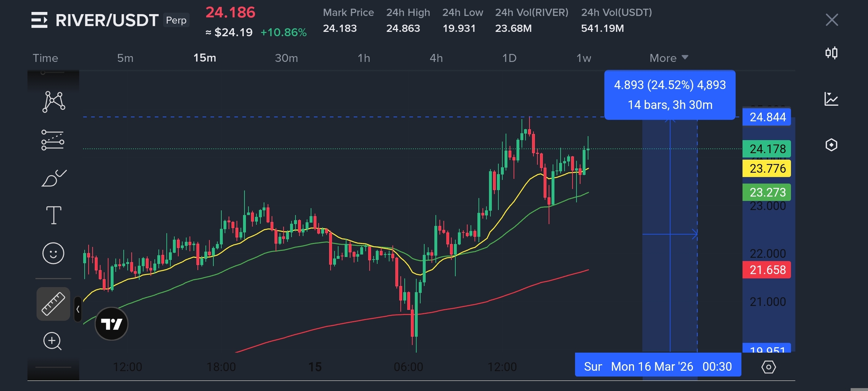868x391 pixels.
Task: Open the emoji sticker tool
Action: (53, 253)
